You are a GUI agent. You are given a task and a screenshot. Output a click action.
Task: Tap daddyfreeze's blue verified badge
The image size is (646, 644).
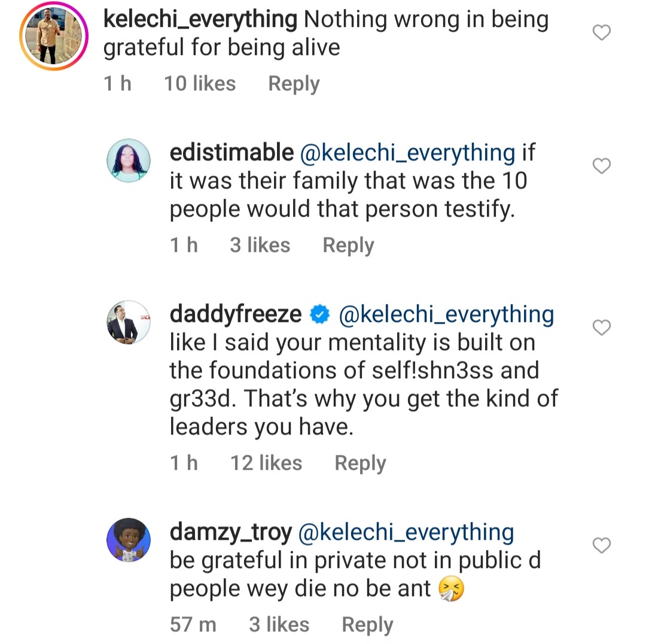[321, 315]
